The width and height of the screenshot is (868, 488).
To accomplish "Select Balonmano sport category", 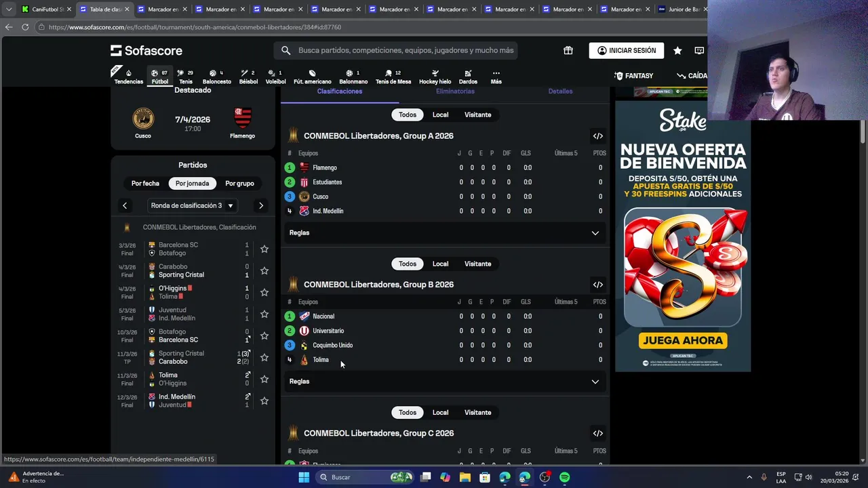I will (x=353, y=77).
